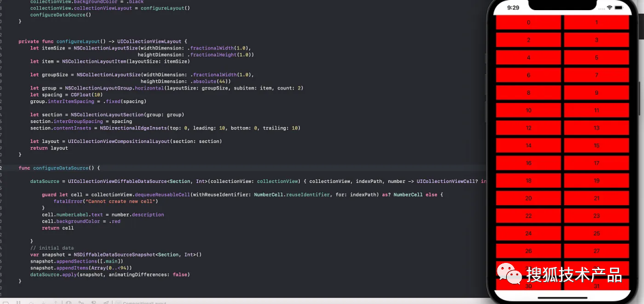This screenshot has height=304, width=644.
Task: Click '.absolute(44)' in the code
Action: (x=212, y=81)
